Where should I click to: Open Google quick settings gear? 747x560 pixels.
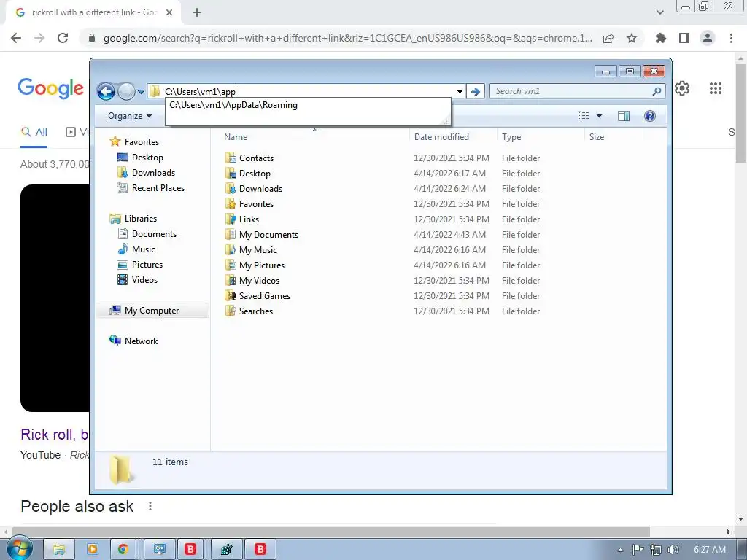682,88
